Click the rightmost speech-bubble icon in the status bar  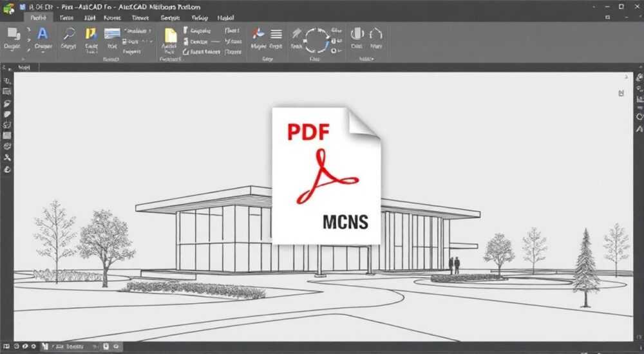point(116,347)
